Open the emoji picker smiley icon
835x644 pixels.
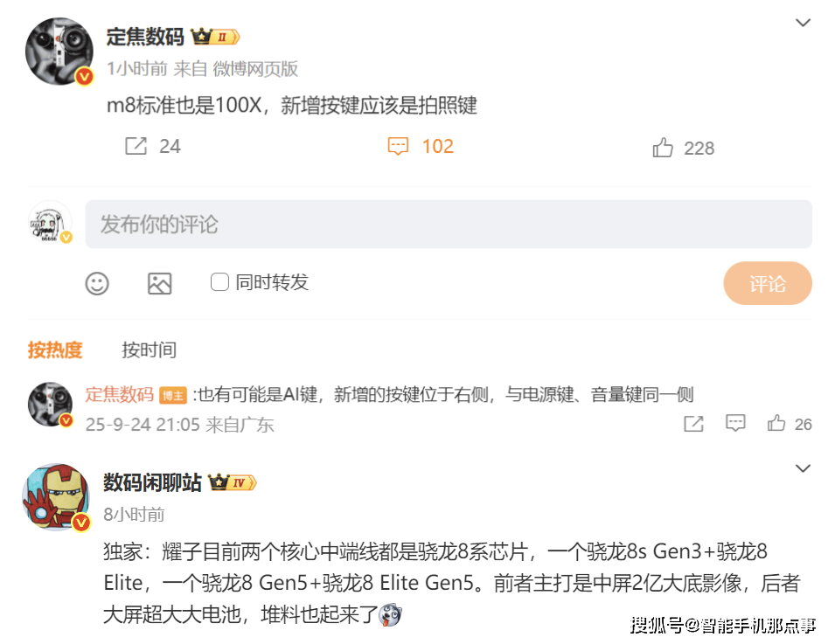point(97,283)
